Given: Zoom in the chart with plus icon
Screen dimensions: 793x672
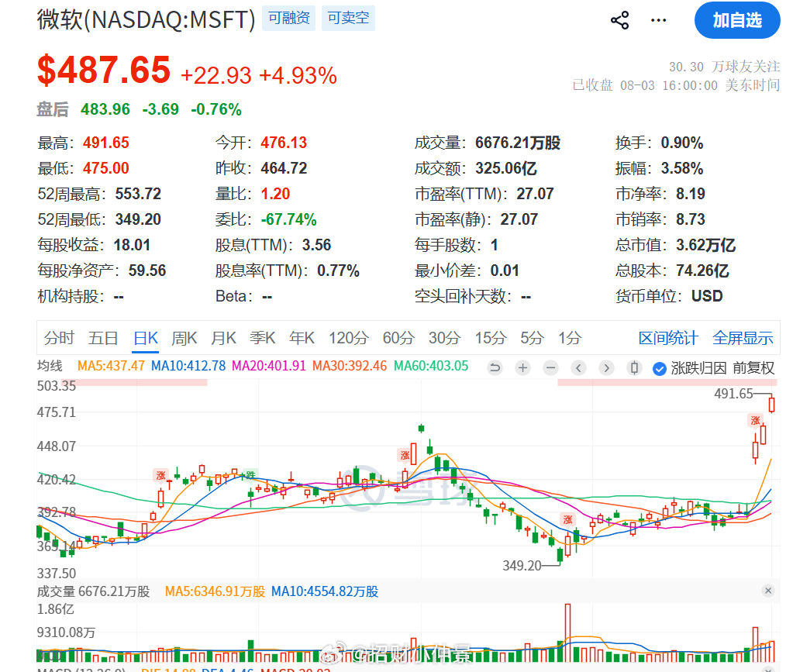Looking at the screenshot, I should [523, 367].
